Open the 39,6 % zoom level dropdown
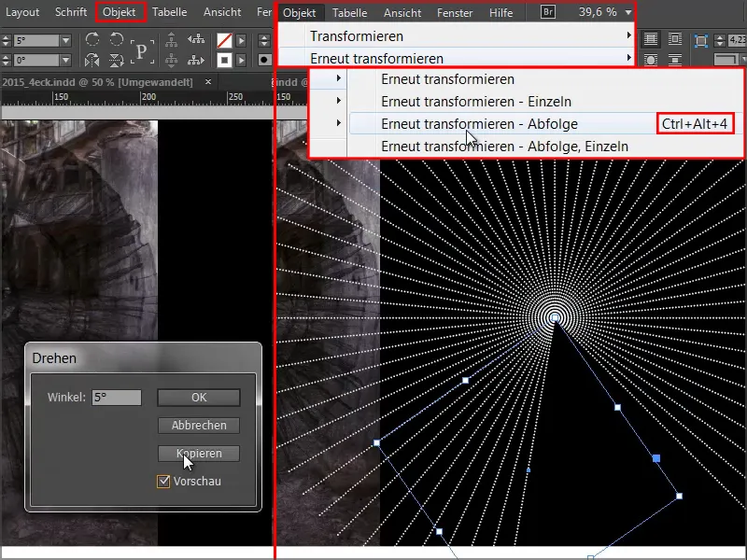 click(628, 12)
